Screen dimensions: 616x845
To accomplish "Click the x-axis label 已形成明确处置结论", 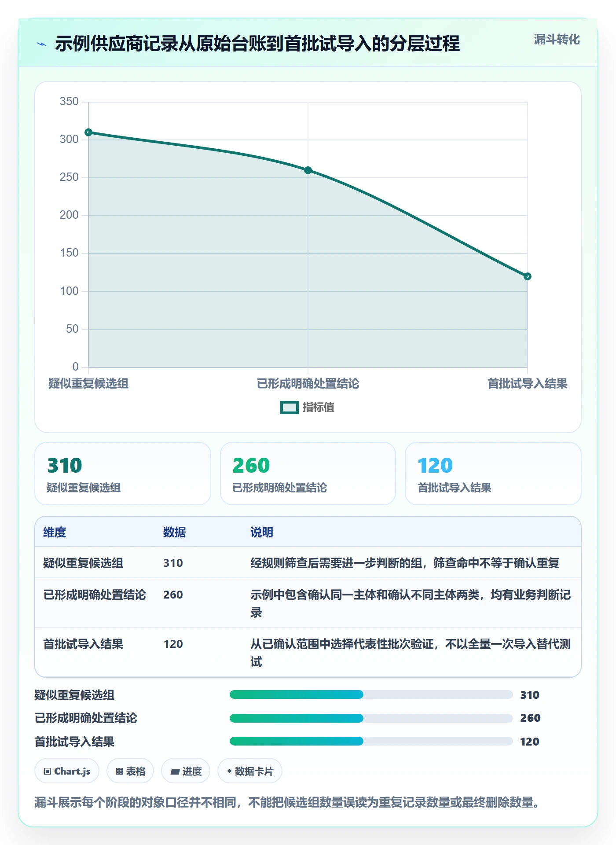I will click(x=308, y=384).
